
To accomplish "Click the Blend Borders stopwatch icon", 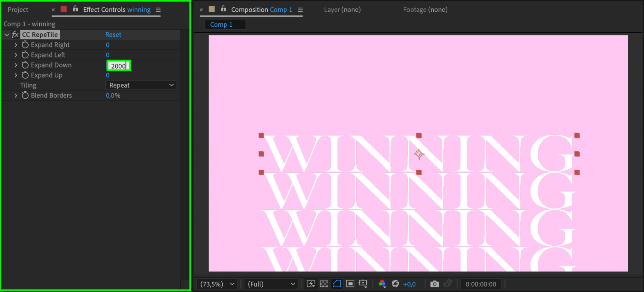I will (25, 95).
